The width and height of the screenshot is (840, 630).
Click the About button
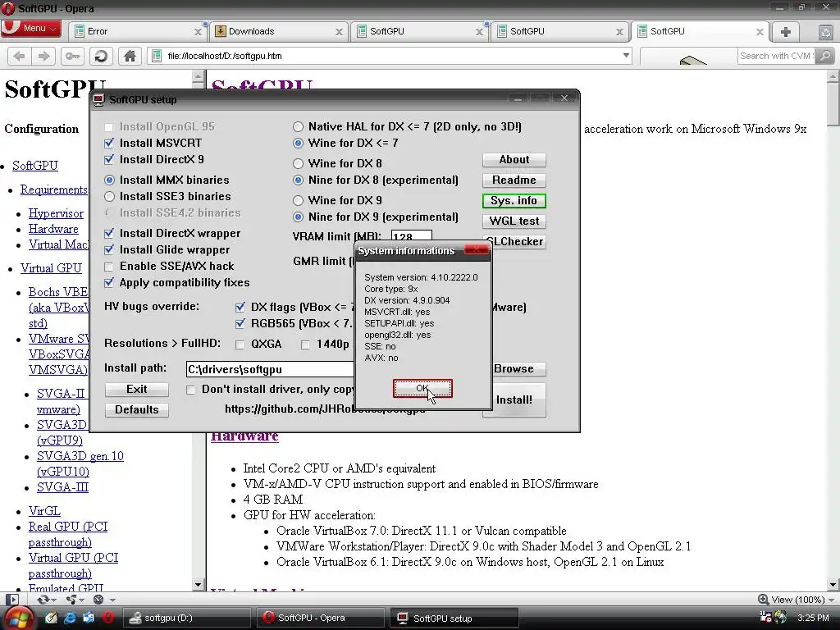(x=514, y=160)
